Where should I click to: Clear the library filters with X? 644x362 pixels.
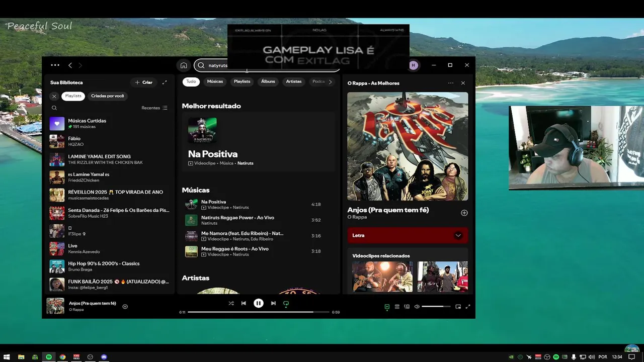click(54, 96)
